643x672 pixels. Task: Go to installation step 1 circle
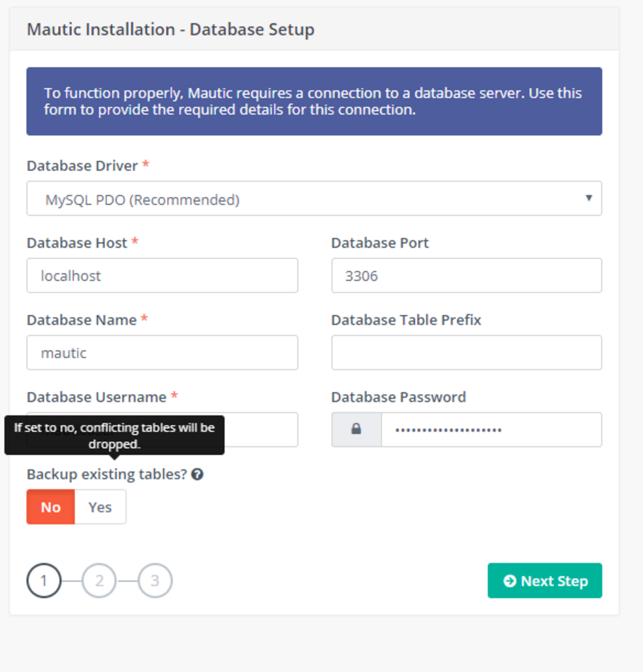coord(44,580)
